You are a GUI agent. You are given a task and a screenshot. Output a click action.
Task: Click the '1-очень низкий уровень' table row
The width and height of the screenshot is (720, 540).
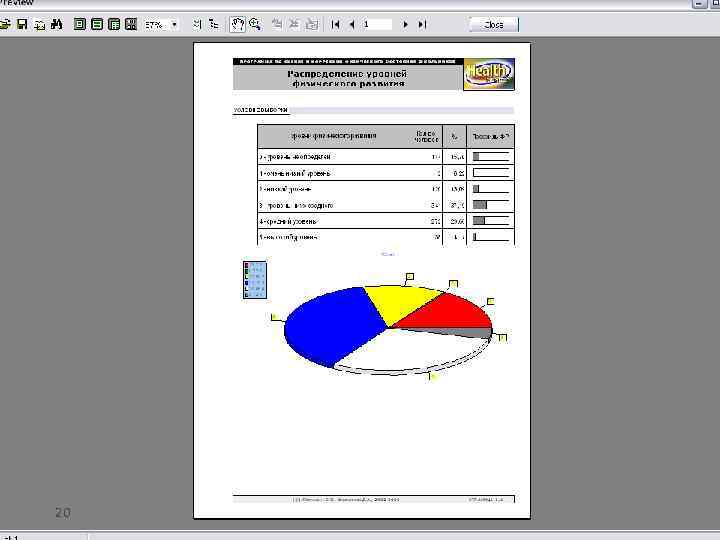point(386,173)
